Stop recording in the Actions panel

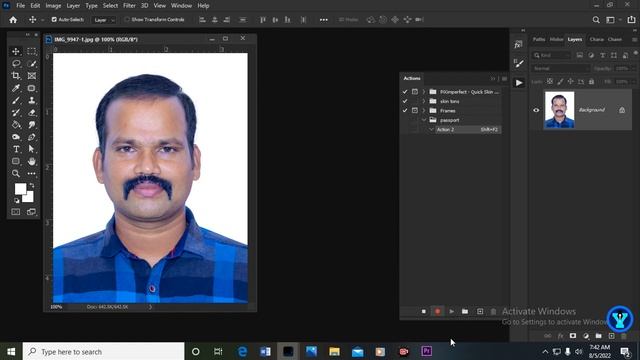[424, 311]
